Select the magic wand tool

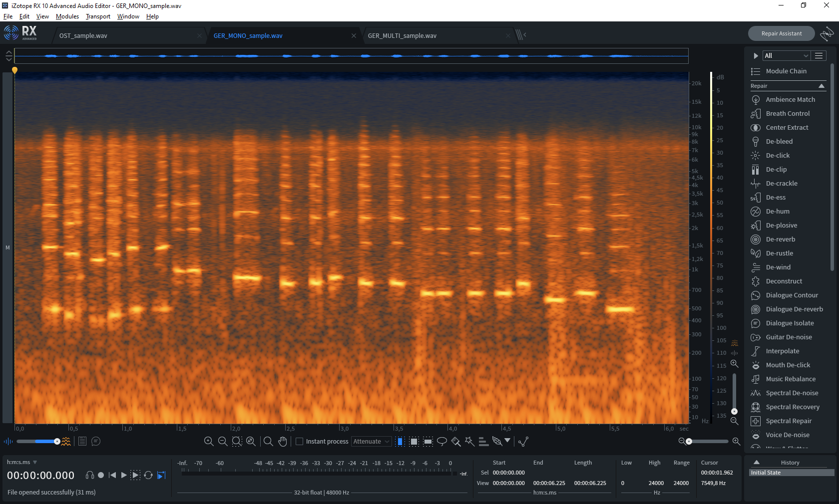tap(469, 441)
